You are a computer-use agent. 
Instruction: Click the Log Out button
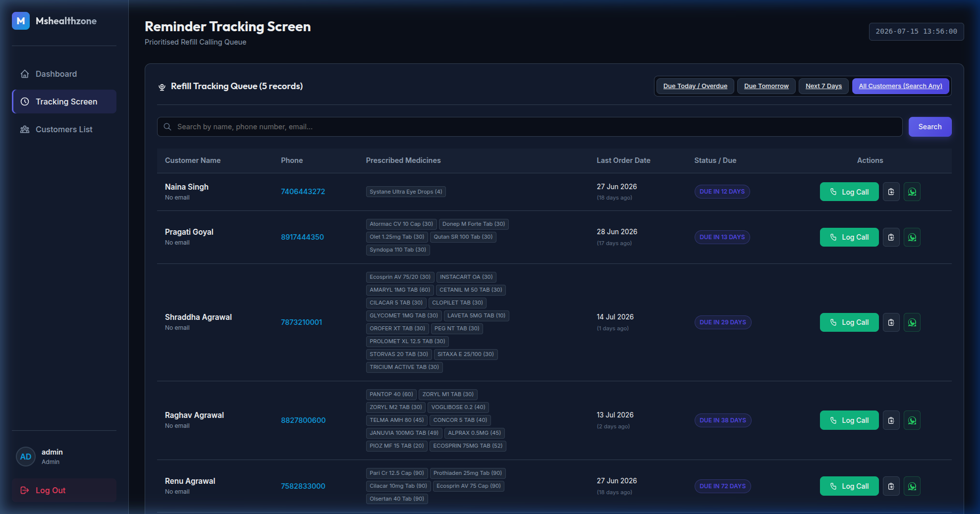click(64, 490)
